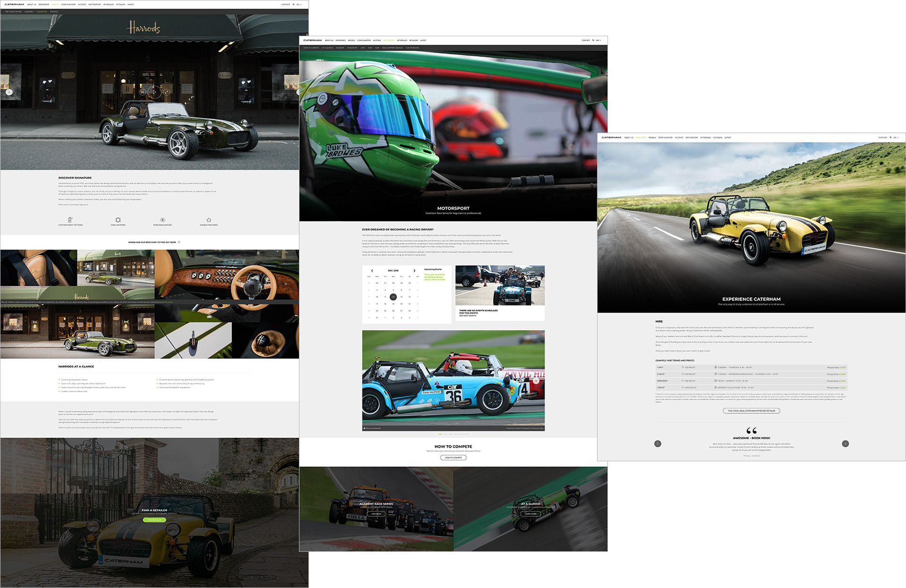The image size is (906, 588).
Task: Click search icon on Motorsport page header
Action: coord(592,41)
